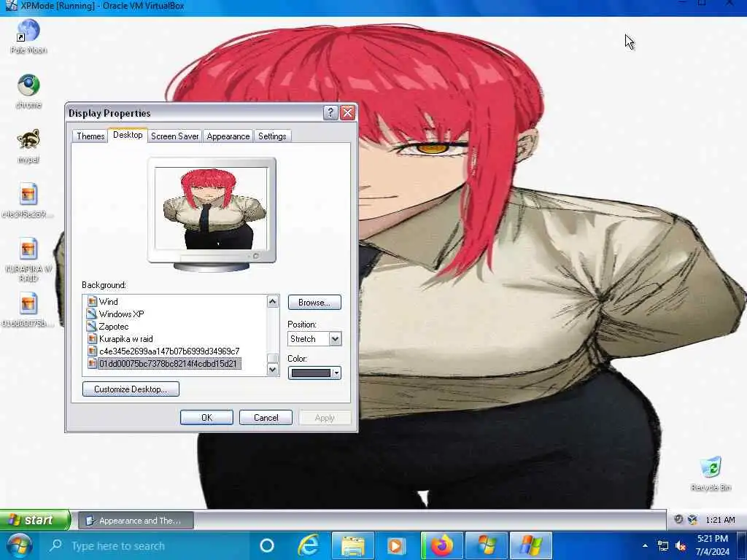Open the desktop Color picker dropdown
The image size is (747, 560).
[314, 373]
